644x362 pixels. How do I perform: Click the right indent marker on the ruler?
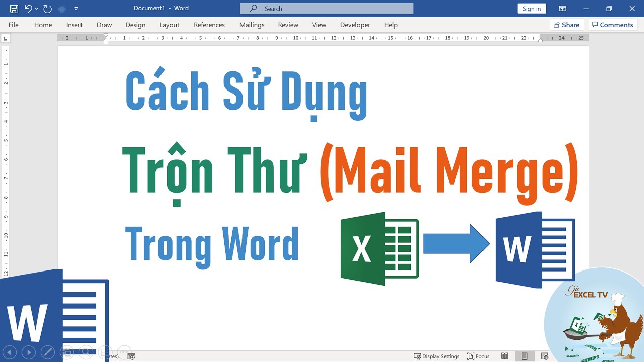540,40
